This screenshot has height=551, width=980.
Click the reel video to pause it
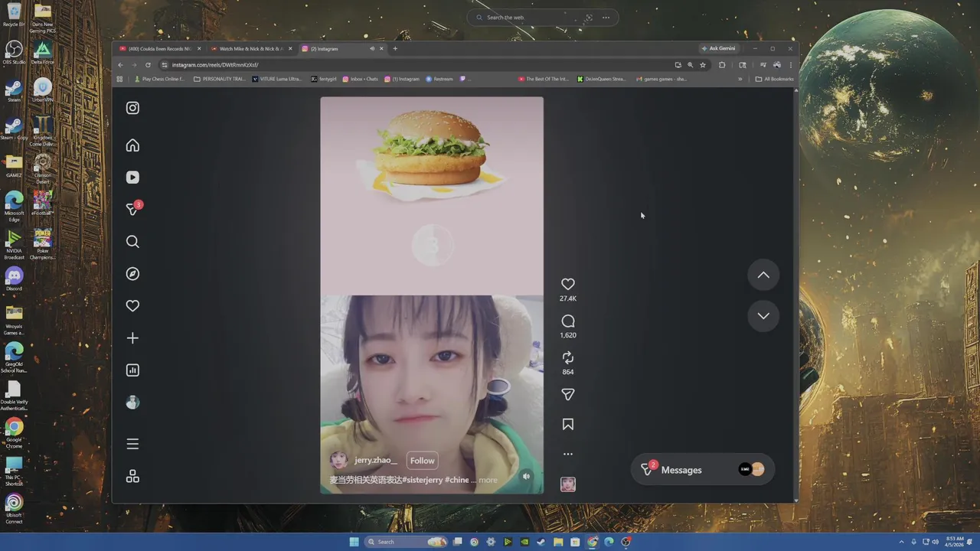coord(432,295)
